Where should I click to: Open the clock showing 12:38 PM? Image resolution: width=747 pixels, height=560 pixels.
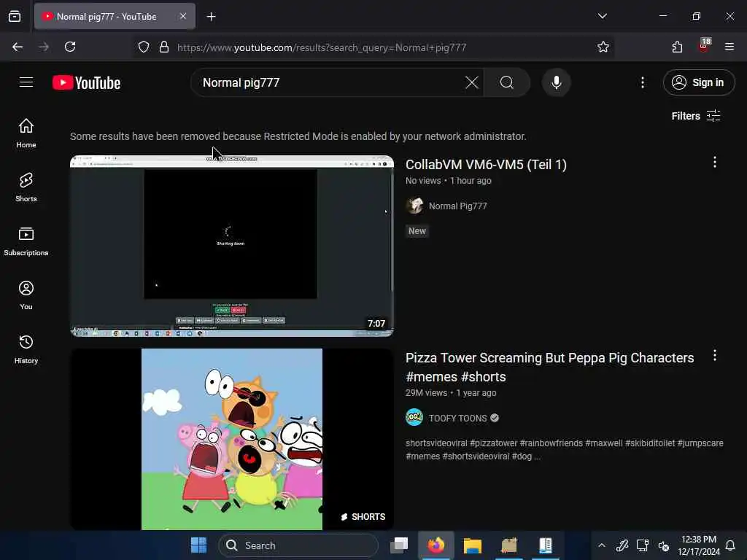698,545
